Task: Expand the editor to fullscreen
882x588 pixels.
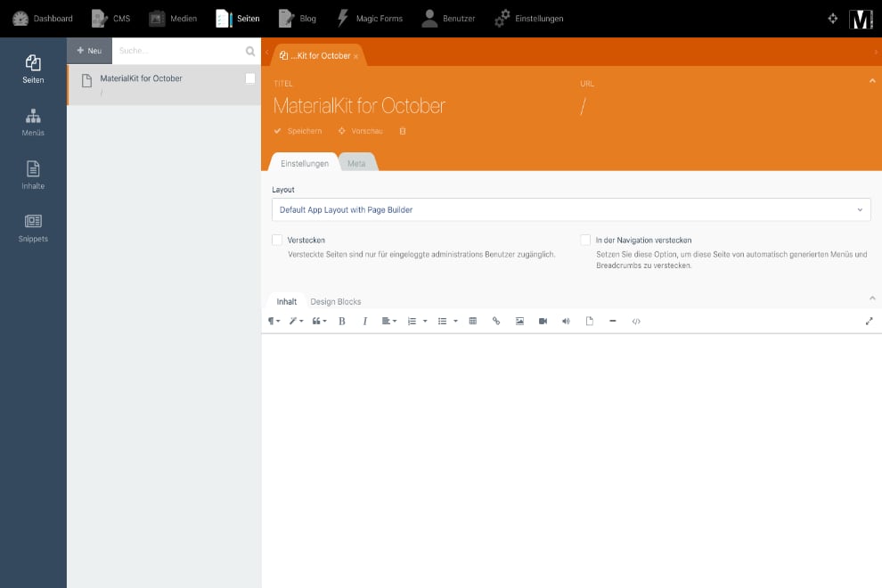Action: (869, 322)
